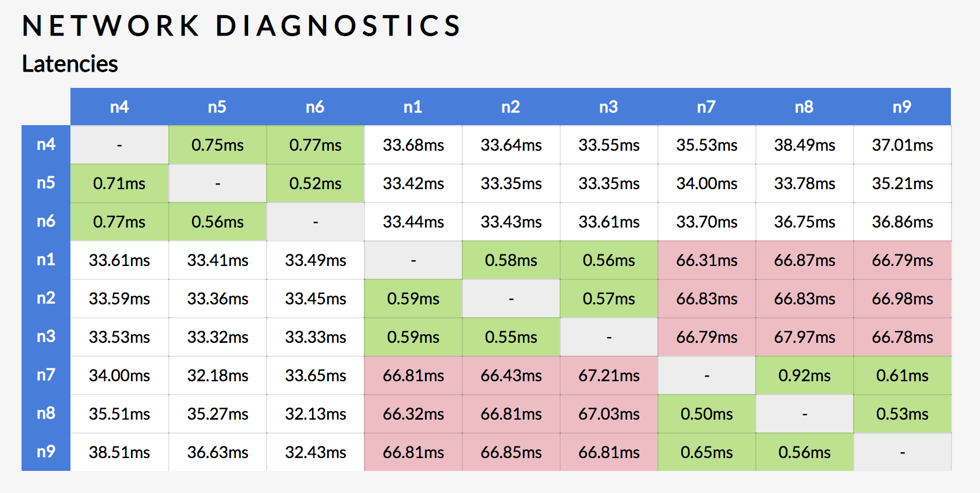Click the n4 column header
This screenshot has height=493, width=980.
(119, 107)
